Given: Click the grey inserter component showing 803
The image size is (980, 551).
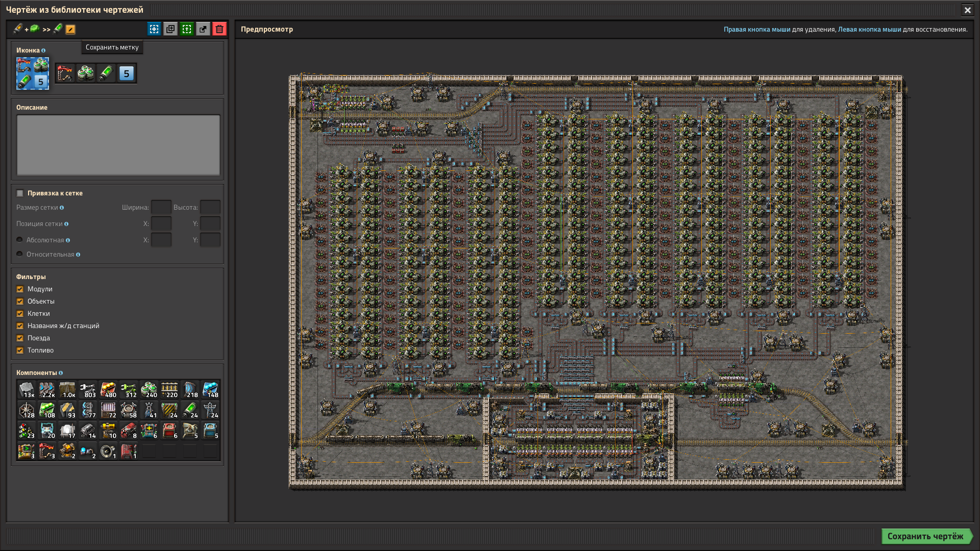Looking at the screenshot, I should click(88, 390).
